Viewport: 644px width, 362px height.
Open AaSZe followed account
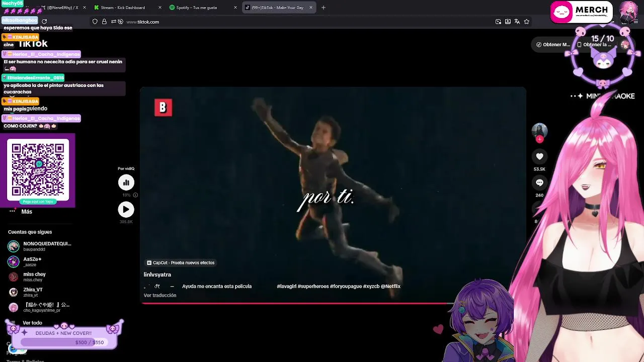coord(25,261)
